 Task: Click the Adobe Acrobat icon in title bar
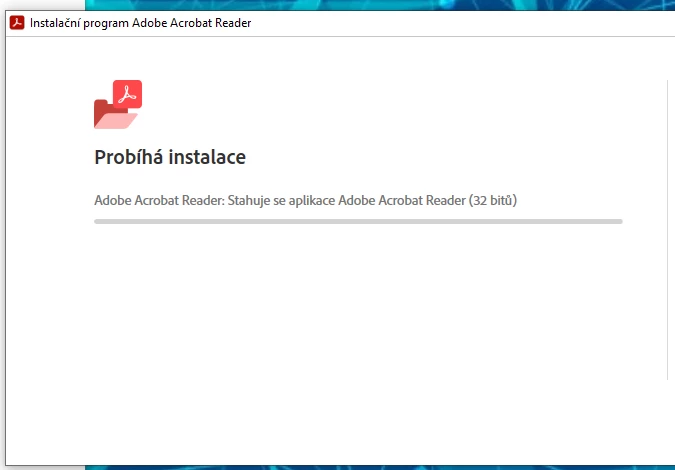pyautogui.click(x=17, y=23)
